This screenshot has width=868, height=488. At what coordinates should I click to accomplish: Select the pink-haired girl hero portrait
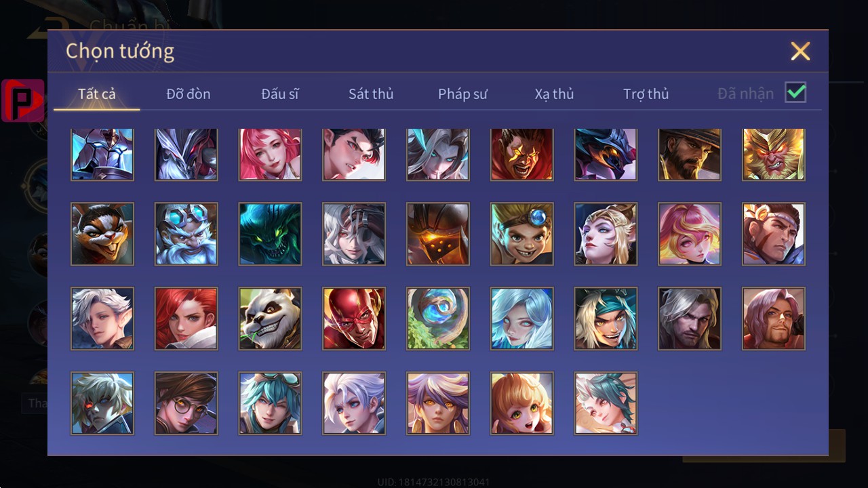(270, 155)
